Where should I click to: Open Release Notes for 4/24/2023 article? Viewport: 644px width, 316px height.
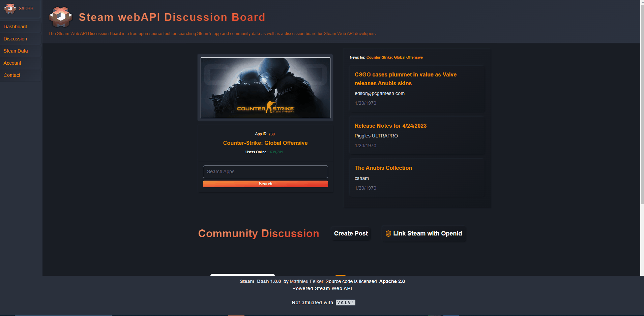(390, 126)
